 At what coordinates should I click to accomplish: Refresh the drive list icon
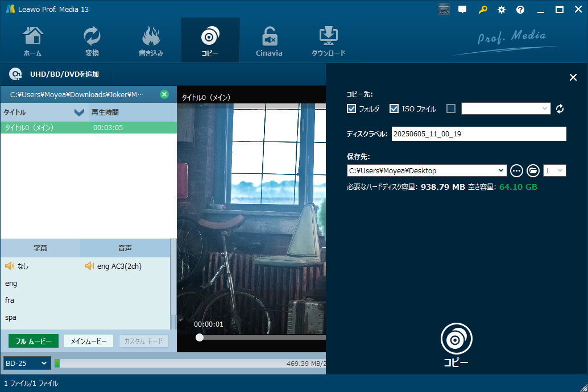click(560, 109)
